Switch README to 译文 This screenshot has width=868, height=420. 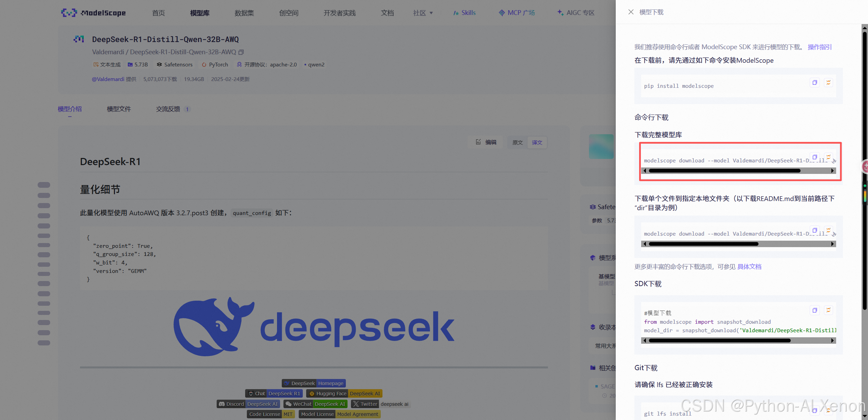[x=537, y=143]
